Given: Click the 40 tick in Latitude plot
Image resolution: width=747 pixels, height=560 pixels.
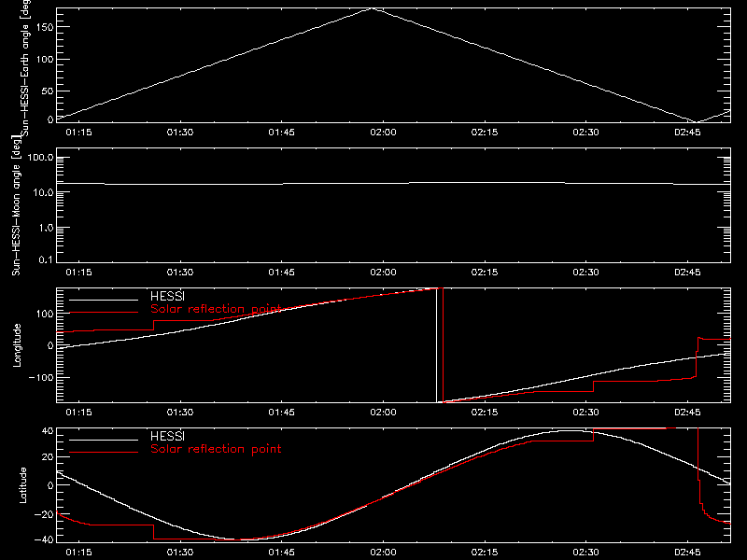Looking at the screenshot, I should (48, 431).
